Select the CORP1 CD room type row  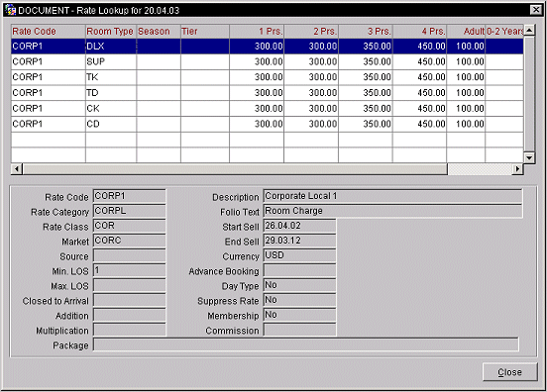point(267,124)
